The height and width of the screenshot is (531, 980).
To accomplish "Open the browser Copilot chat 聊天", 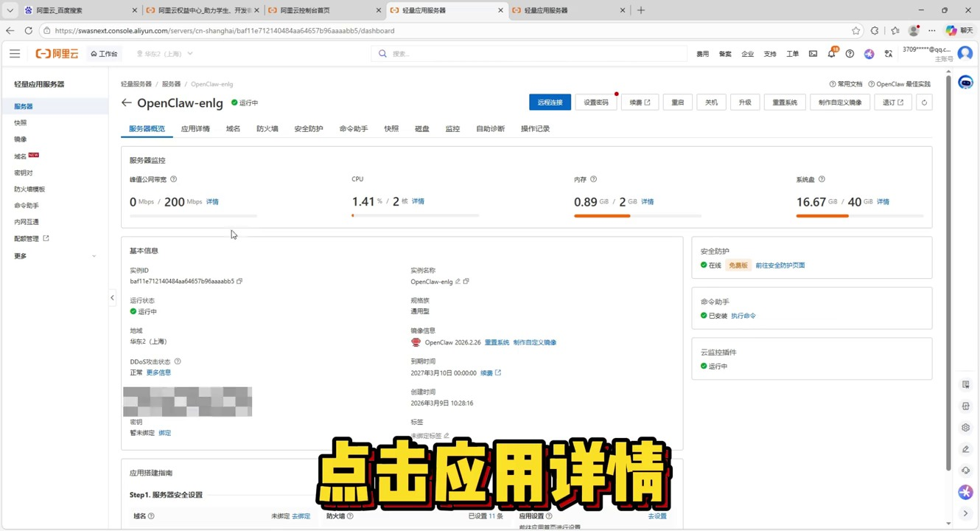I will [959, 30].
